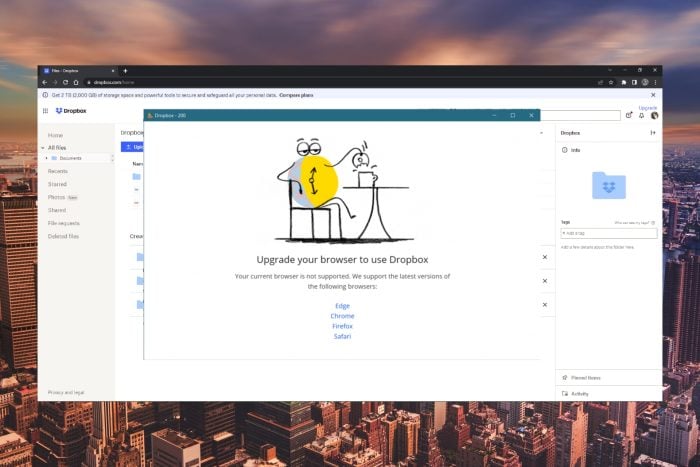
Task: Open Shared in the sidebar
Action: coord(57,210)
